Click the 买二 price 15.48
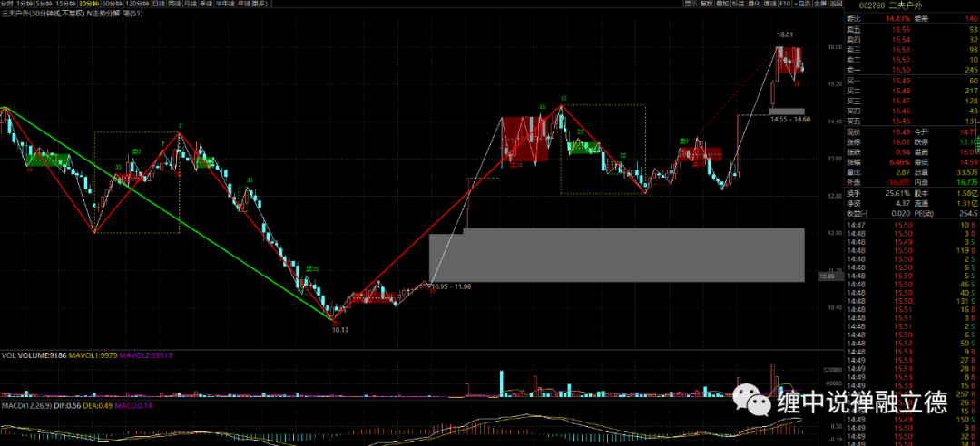Screen dimensions: 980x446 click(901, 91)
